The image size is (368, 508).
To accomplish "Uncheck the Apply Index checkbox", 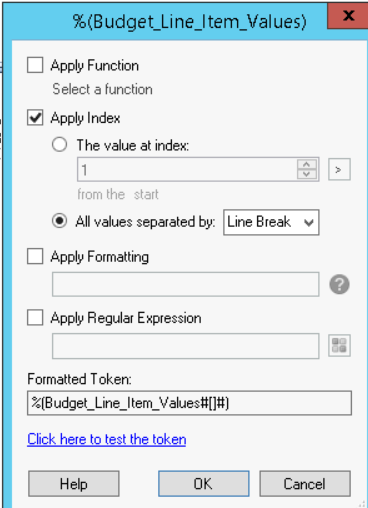I will [x=35, y=118].
